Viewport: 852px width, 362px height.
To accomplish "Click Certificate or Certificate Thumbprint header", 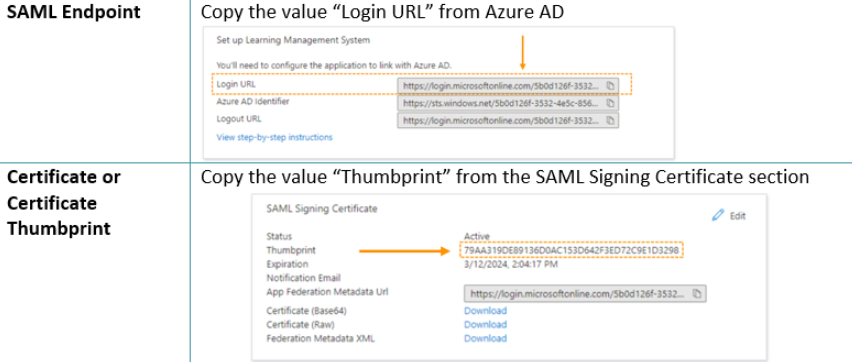I will [64, 203].
